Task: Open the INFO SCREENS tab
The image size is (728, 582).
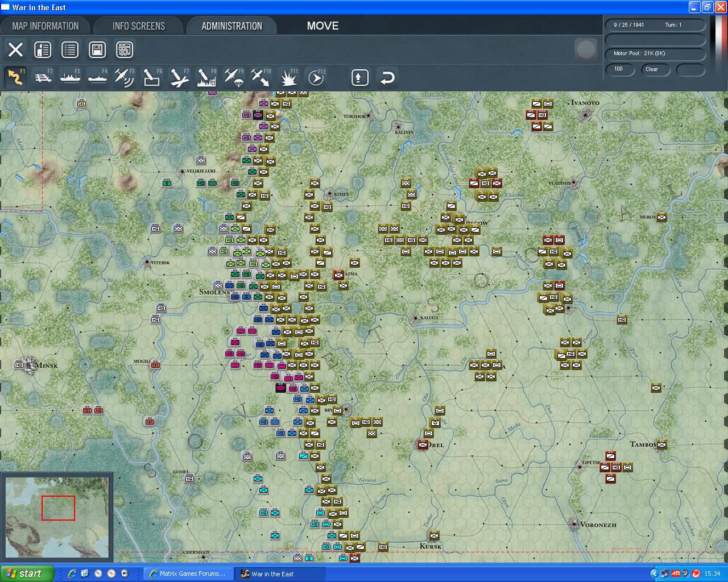Action: tap(138, 26)
